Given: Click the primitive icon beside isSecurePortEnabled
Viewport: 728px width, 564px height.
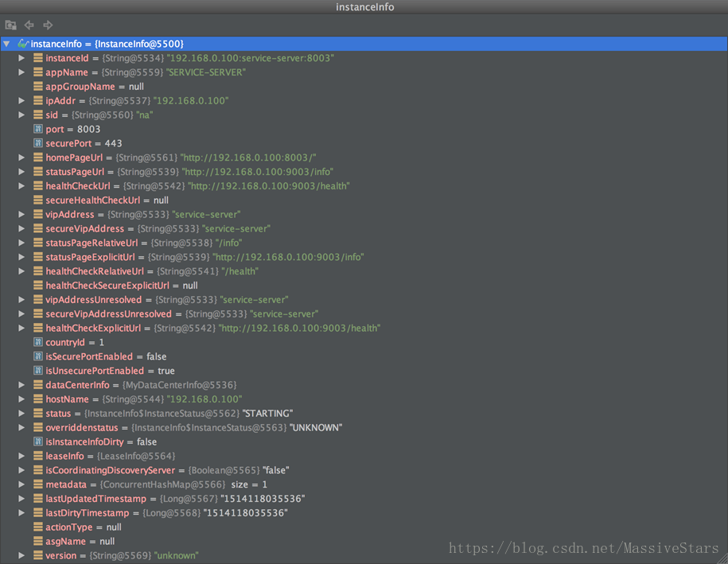Looking at the screenshot, I should tap(38, 356).
